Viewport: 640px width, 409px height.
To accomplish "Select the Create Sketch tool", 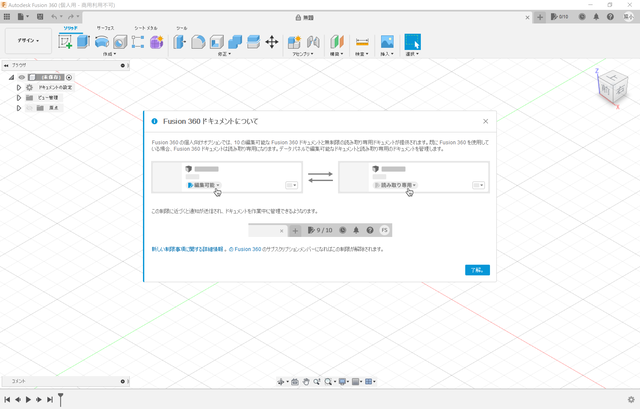I will 65,42.
